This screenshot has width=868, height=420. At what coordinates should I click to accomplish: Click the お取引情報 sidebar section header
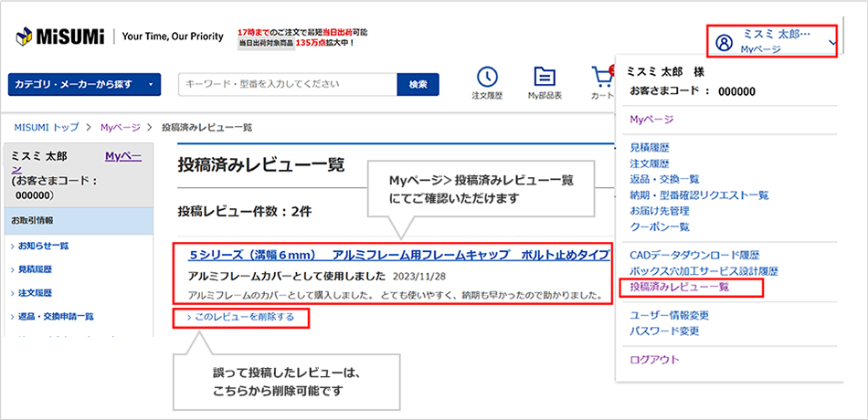(78, 220)
